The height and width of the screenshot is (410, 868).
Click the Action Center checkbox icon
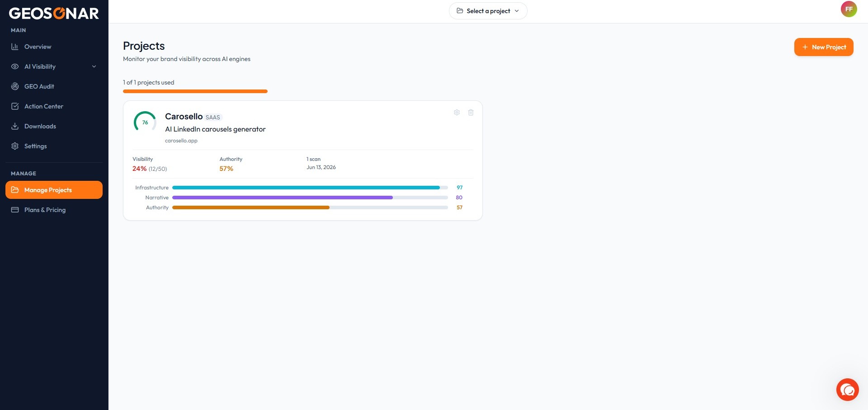(15, 106)
